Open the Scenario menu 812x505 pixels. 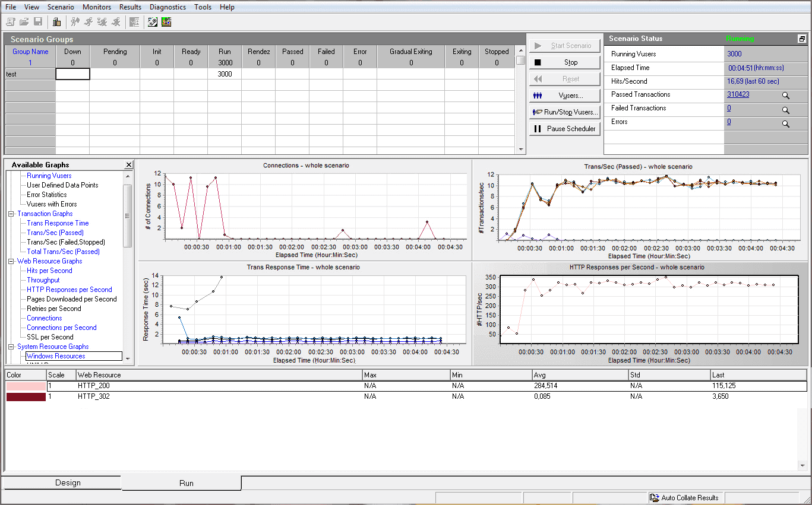(61, 7)
